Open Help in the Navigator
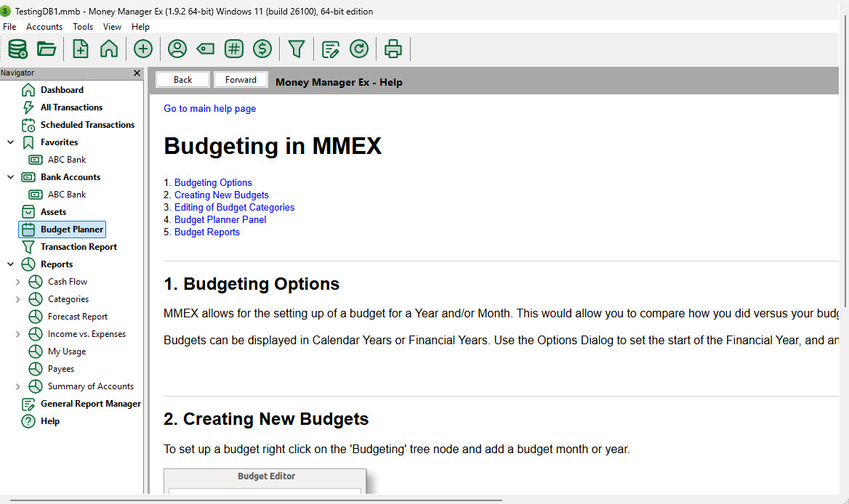 tap(50, 421)
